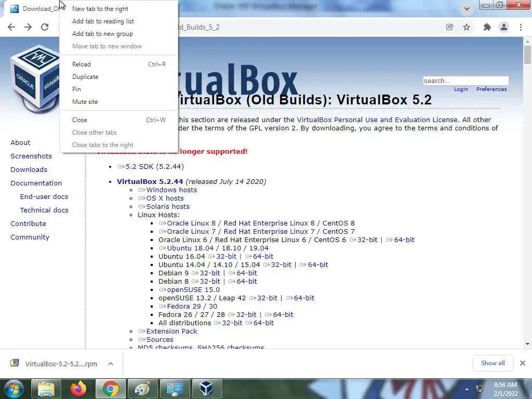Launch Firefox from the taskbar
Viewport: 532px width, 399px height.
pyautogui.click(x=78, y=389)
